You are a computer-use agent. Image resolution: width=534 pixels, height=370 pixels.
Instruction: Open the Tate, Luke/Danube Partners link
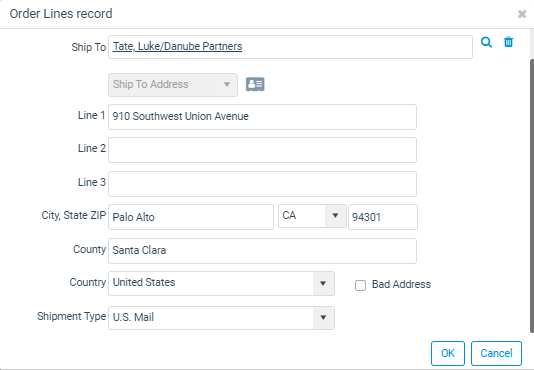coord(177,46)
